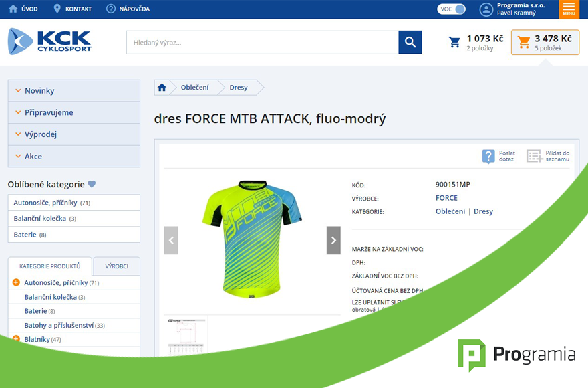Go to Oblečení breadcrumb
588x388 pixels.
point(194,87)
